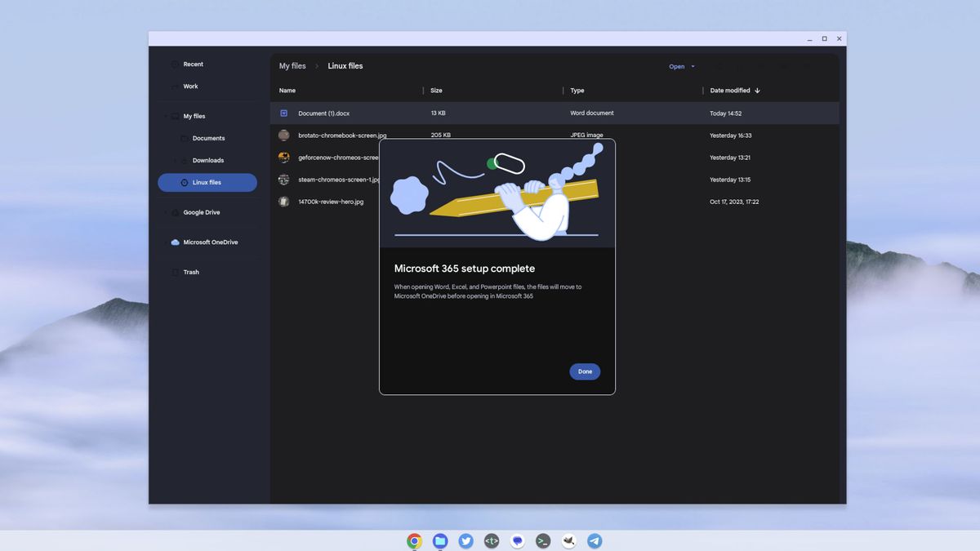Open Chrome from the shelf
This screenshot has width=980, height=551.
point(415,540)
